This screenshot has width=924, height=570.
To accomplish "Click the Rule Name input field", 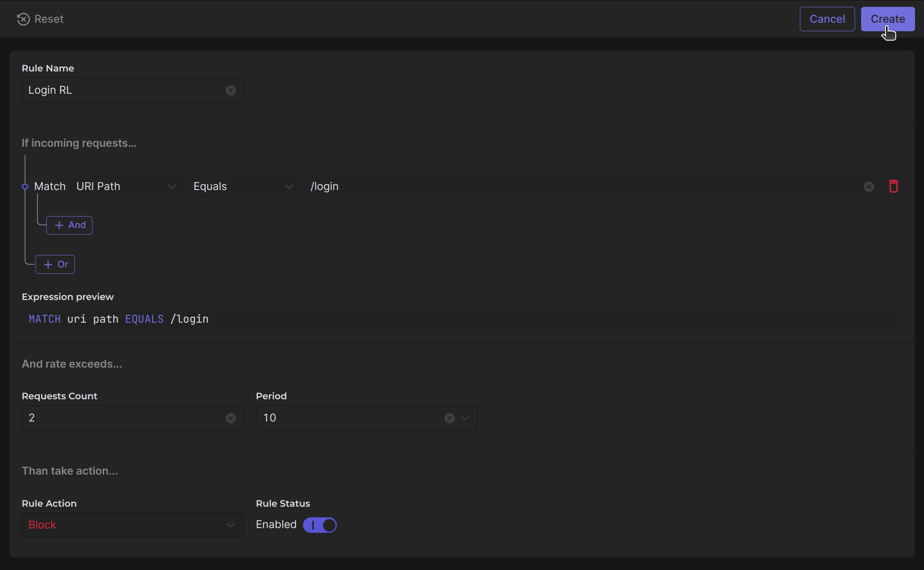I will click(124, 90).
